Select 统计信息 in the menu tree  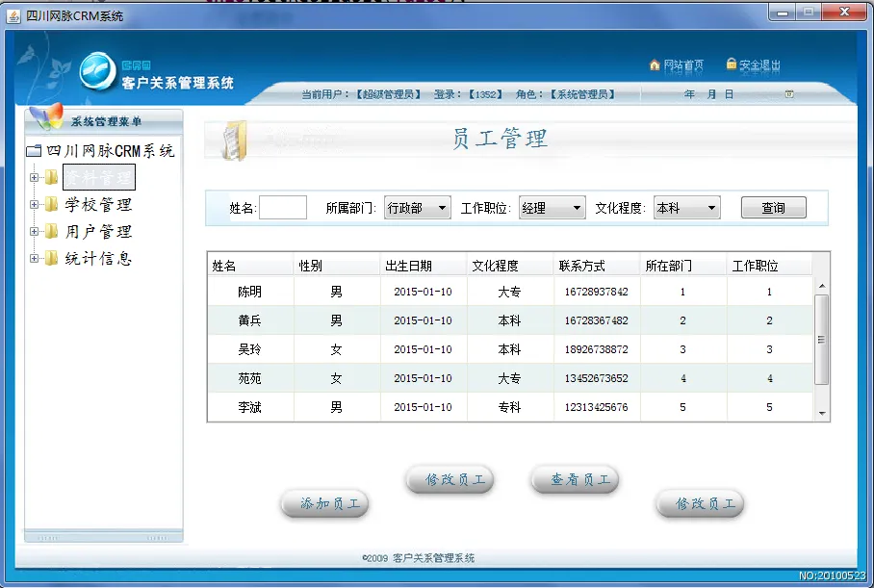click(x=98, y=258)
